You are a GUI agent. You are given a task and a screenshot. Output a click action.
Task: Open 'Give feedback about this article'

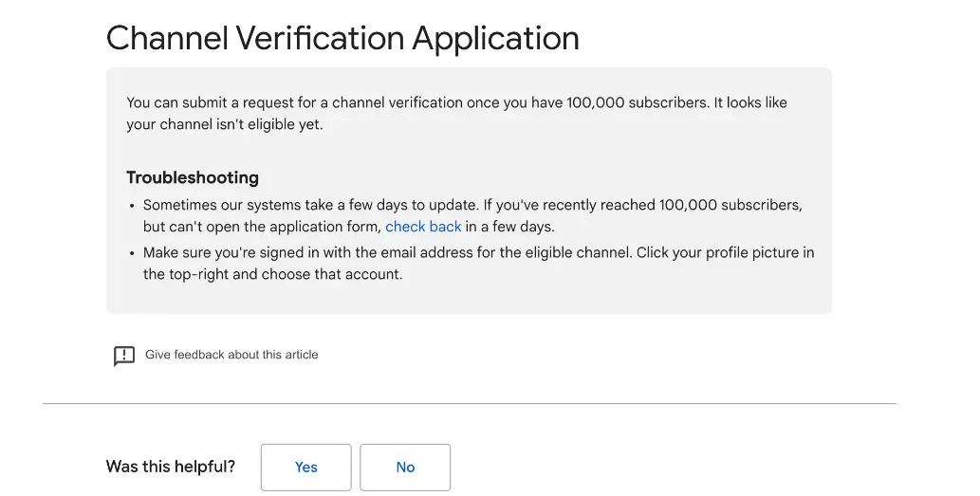pos(231,355)
